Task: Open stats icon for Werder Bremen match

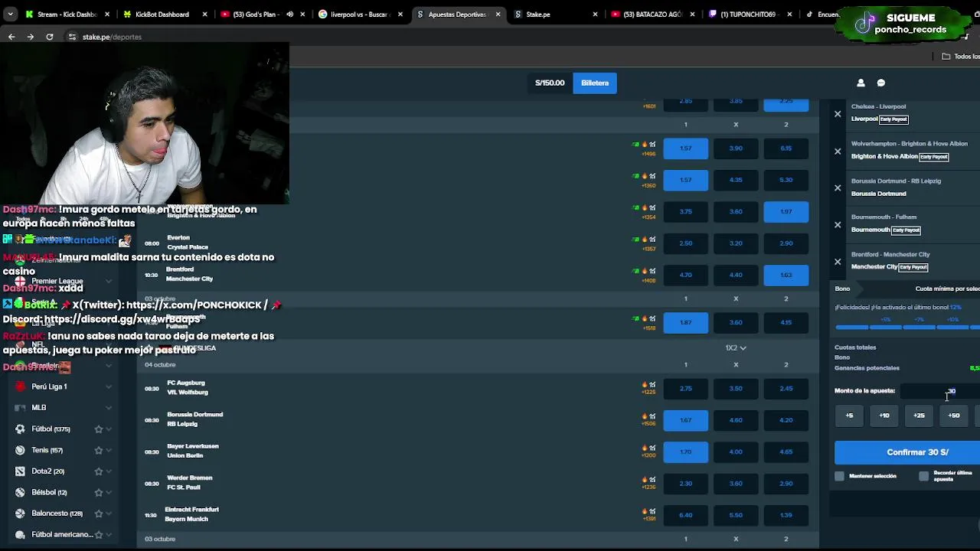Action: coord(652,480)
